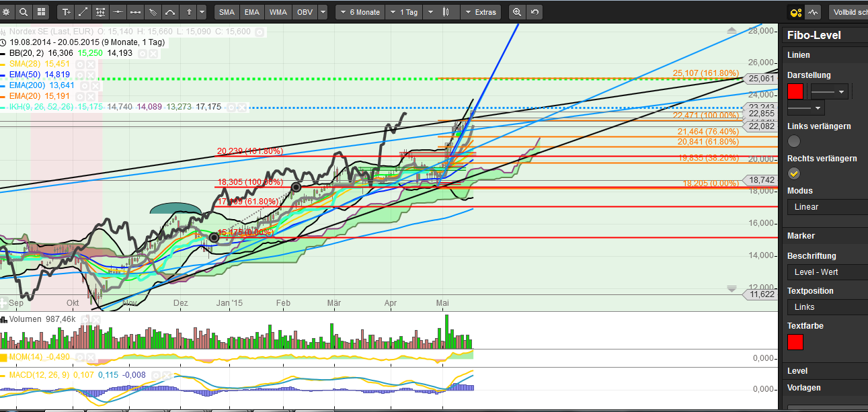Click the zoom-in magnifier icon
Image resolution: width=868 pixels, height=412 pixels.
517,12
